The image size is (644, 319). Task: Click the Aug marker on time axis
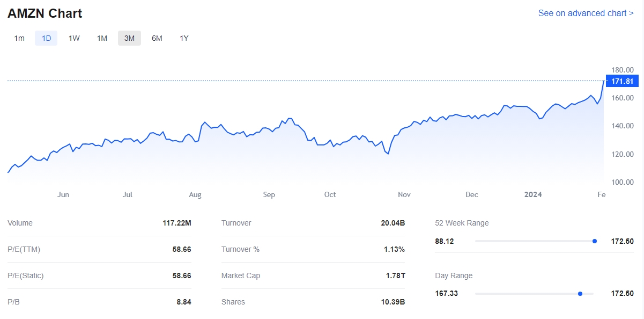coord(195,194)
